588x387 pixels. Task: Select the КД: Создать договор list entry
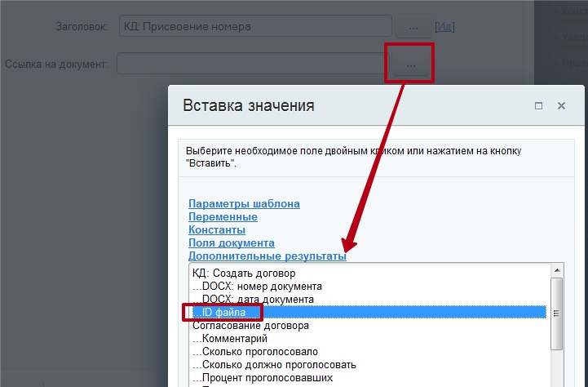(x=243, y=273)
